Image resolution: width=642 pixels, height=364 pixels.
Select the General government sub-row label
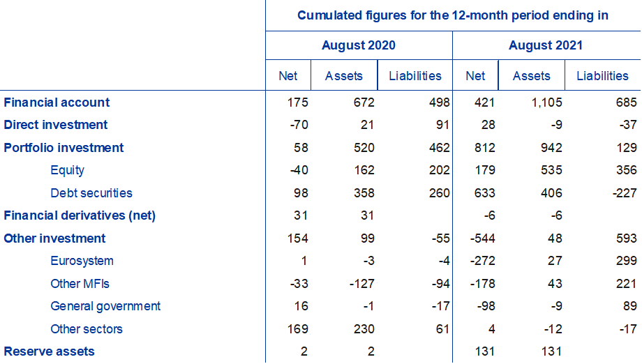(105, 306)
